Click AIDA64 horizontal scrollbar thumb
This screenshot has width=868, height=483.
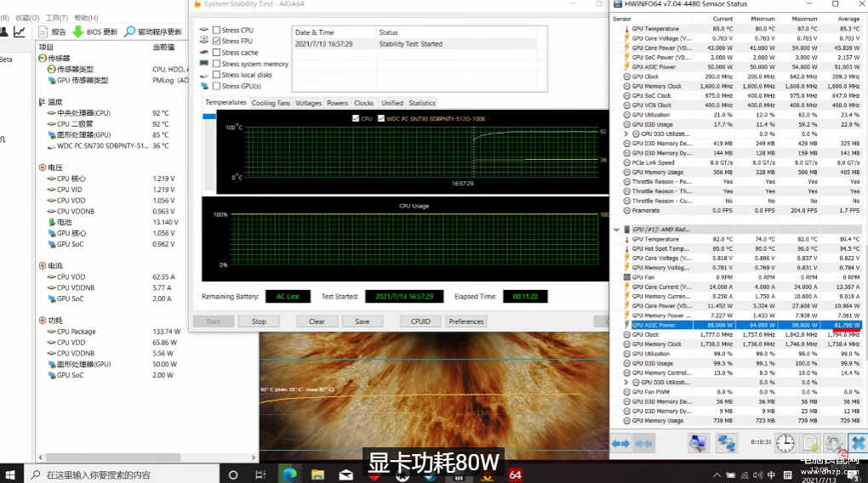[x=113, y=457]
